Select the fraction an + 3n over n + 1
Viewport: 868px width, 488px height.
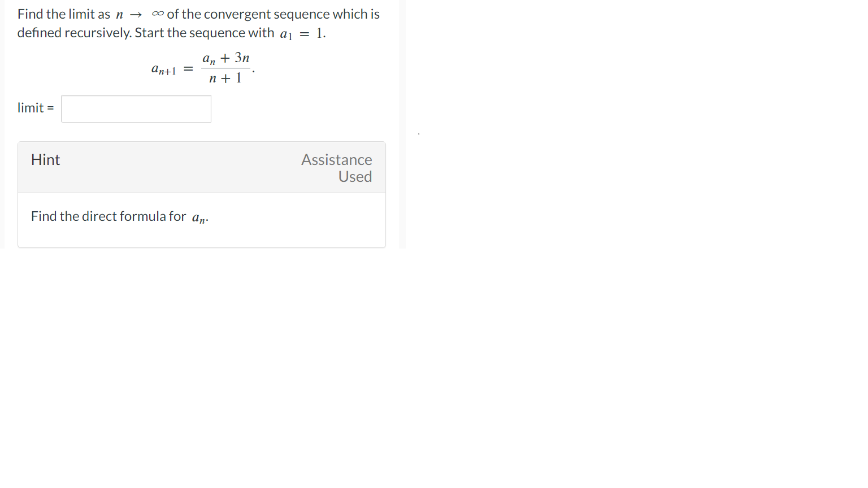tap(226, 67)
